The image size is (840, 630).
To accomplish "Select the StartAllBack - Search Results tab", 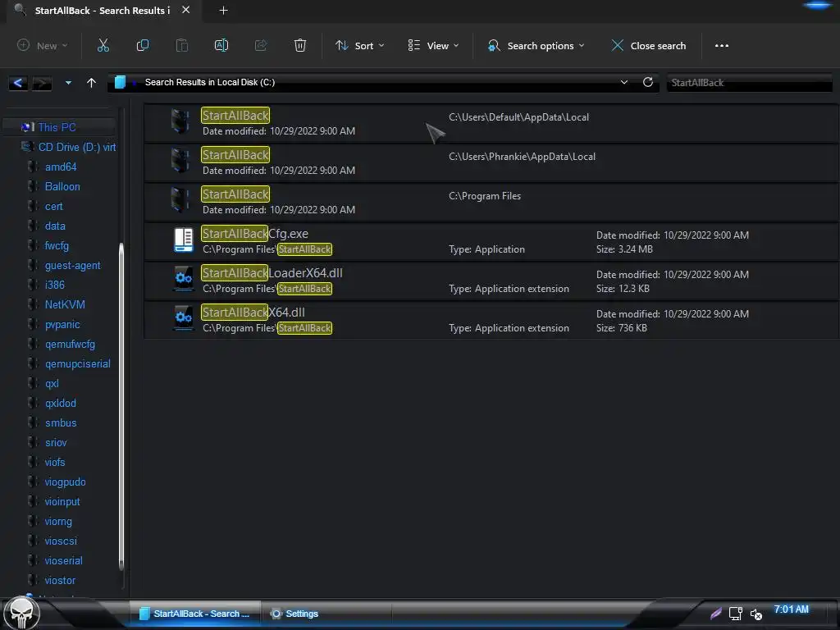I will click(102, 10).
